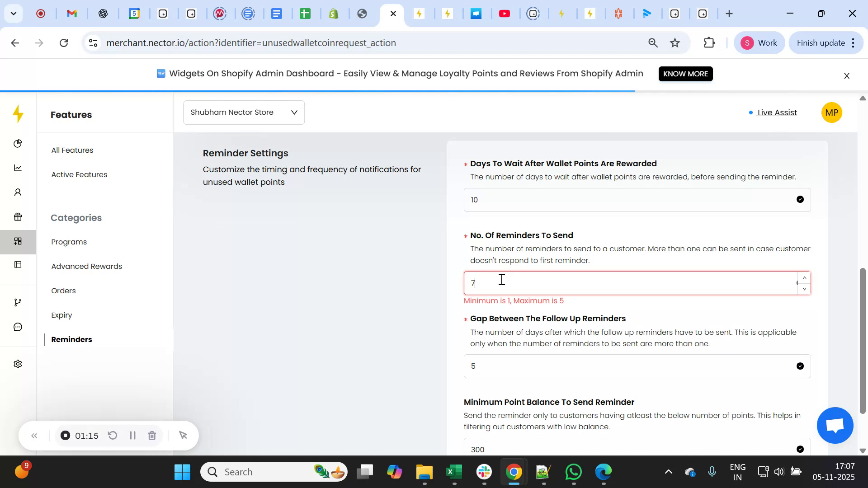Decrement reminders using the down stepper arrow
868x488 pixels.
click(804, 288)
